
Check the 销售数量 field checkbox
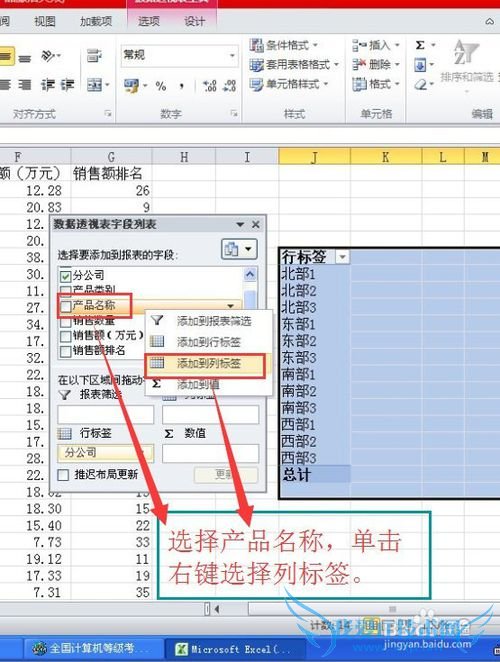[65, 322]
